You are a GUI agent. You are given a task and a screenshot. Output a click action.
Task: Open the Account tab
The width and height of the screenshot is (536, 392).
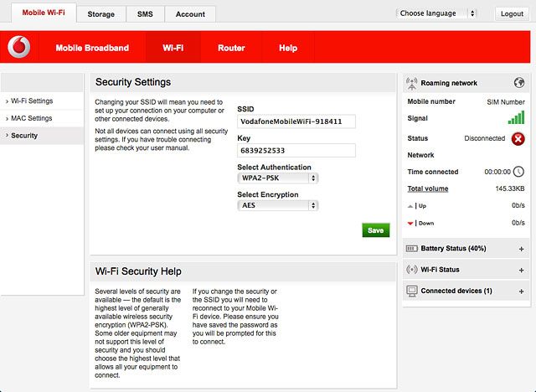(x=190, y=14)
